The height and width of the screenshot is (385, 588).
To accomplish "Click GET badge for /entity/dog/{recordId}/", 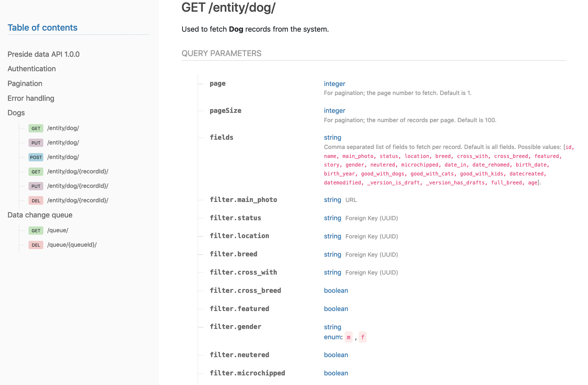I will point(36,172).
